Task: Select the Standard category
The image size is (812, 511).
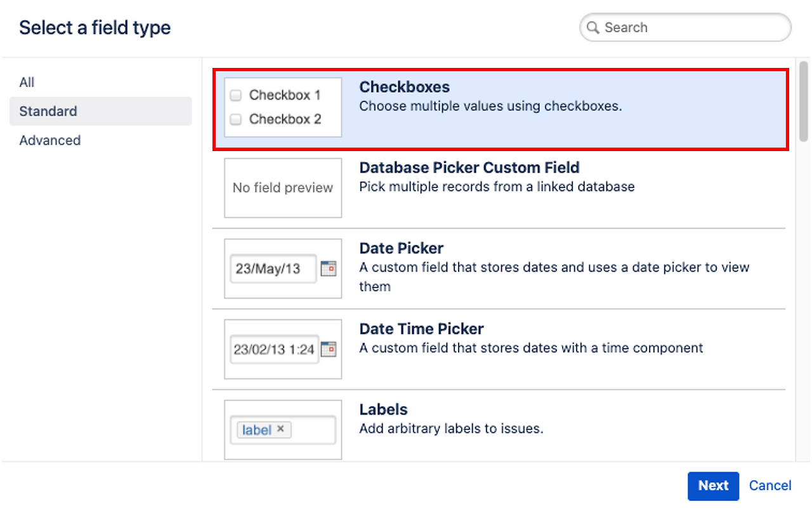Action: 48,111
